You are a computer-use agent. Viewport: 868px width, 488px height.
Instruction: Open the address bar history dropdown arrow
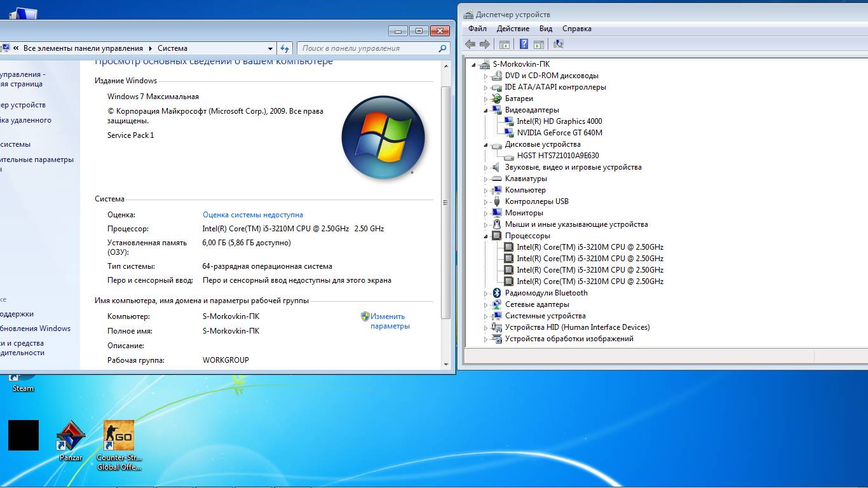270,48
